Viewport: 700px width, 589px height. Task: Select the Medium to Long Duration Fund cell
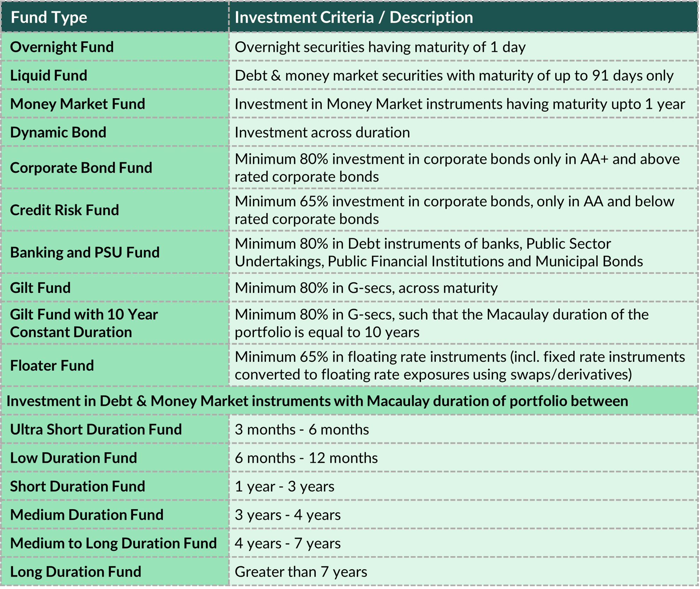(113, 543)
